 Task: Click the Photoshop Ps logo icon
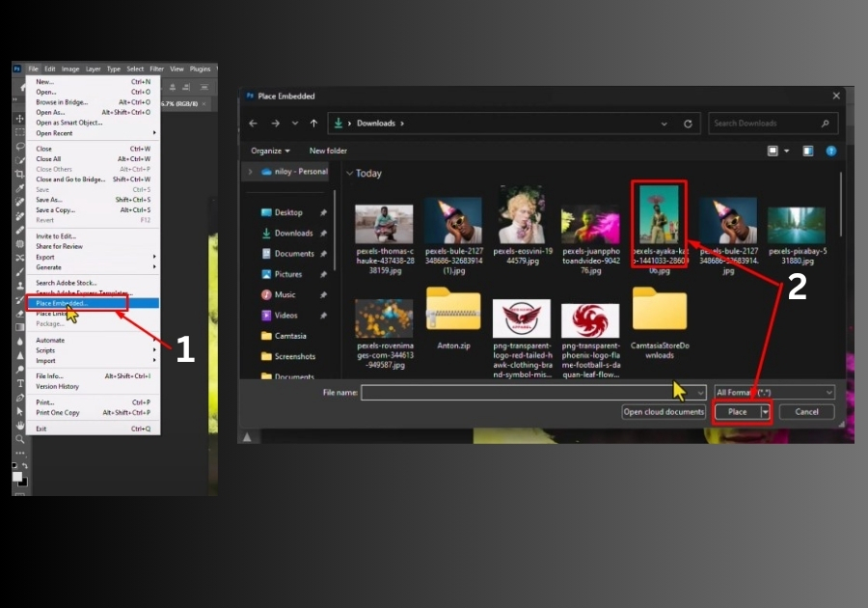click(16, 69)
